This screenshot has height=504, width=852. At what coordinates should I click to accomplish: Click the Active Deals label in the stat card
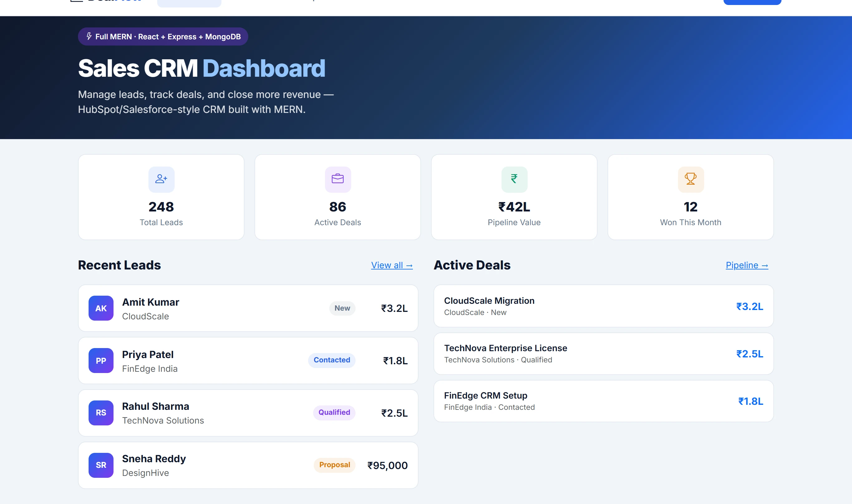pos(337,222)
